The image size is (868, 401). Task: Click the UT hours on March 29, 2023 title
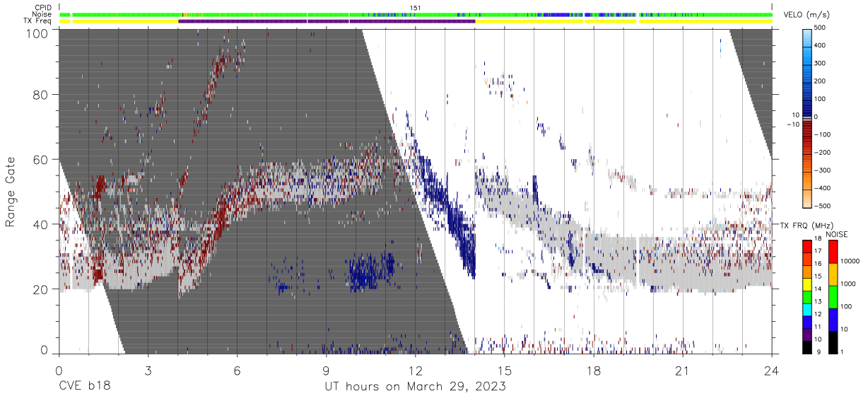click(x=415, y=387)
